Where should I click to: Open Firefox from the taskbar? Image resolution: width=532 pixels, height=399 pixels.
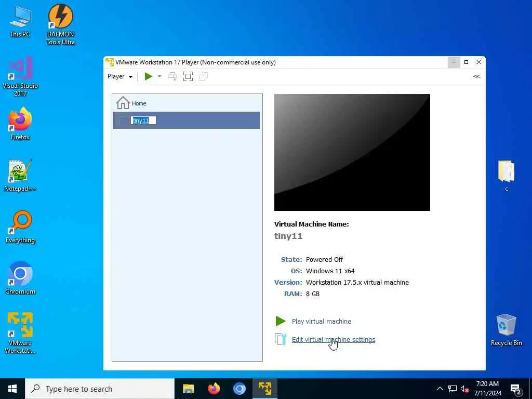click(214, 389)
